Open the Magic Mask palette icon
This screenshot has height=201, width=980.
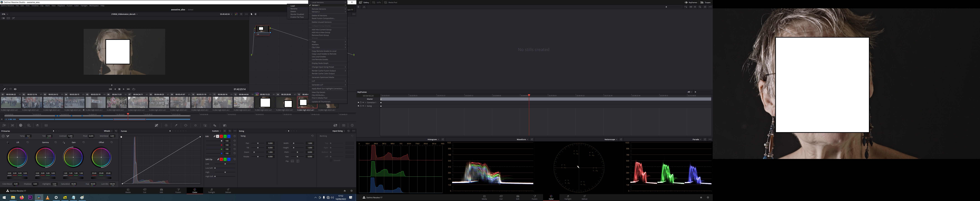pos(205,125)
